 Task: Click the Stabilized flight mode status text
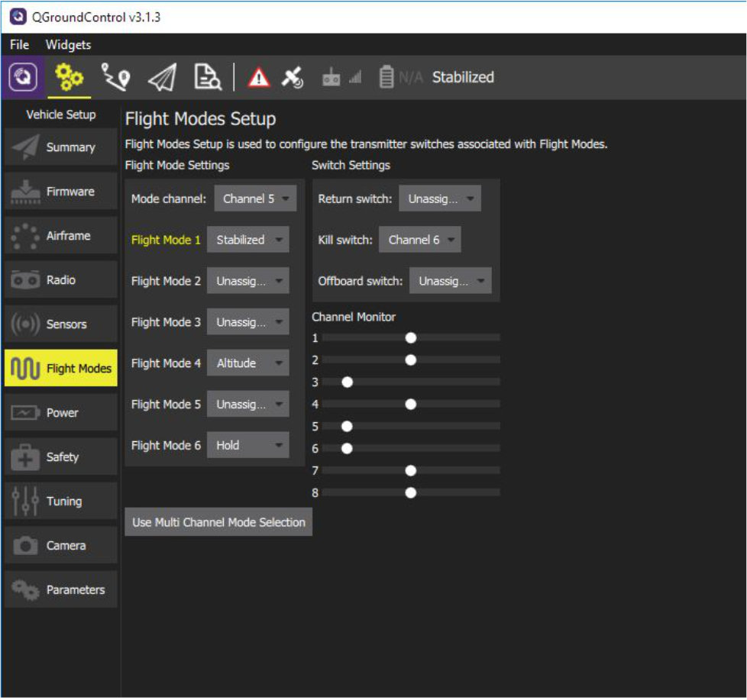[463, 77]
